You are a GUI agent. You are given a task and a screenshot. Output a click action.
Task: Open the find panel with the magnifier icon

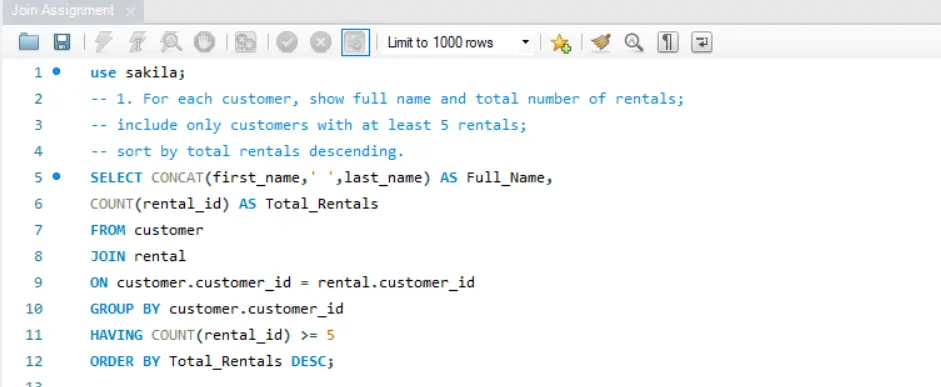[634, 42]
